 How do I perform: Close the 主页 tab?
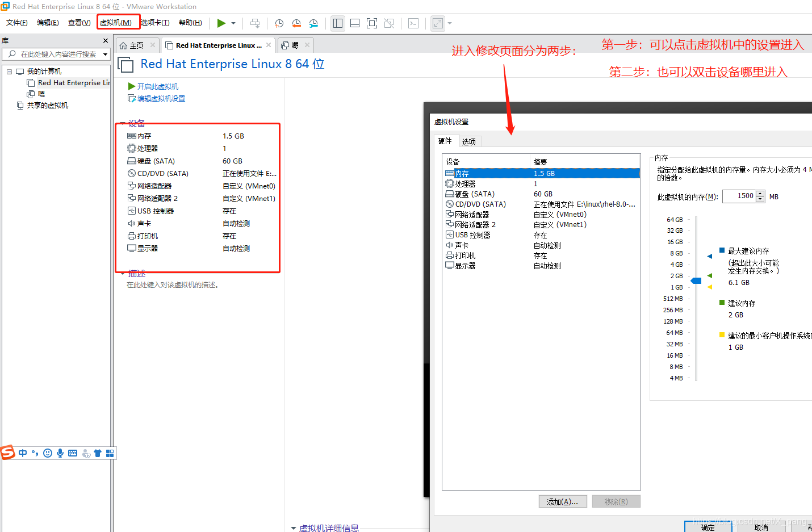(x=153, y=45)
